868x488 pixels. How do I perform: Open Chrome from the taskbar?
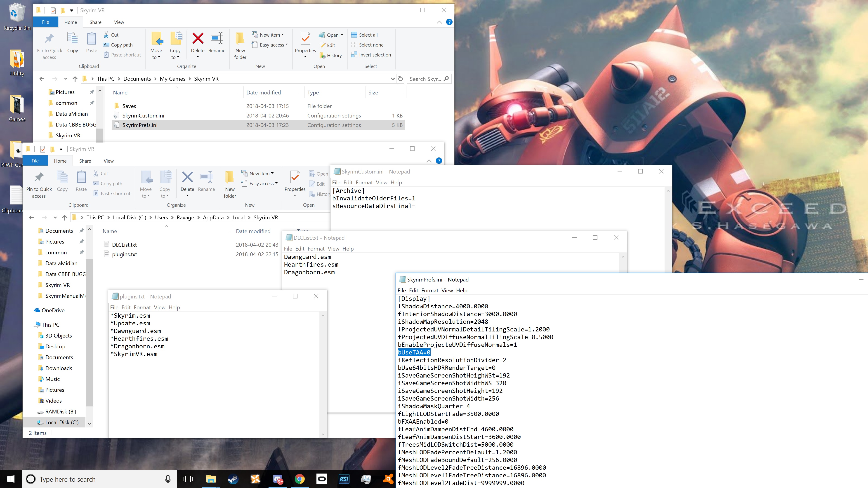[x=300, y=479]
